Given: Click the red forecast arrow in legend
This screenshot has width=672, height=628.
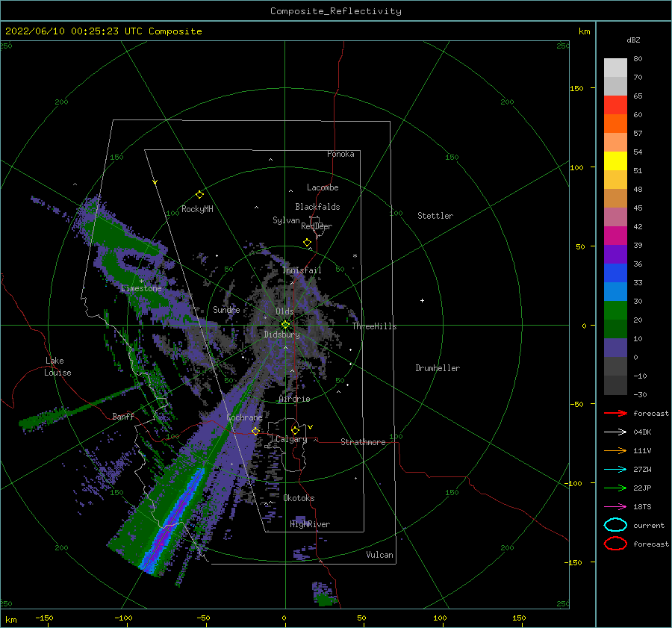Looking at the screenshot, I should tap(615, 413).
